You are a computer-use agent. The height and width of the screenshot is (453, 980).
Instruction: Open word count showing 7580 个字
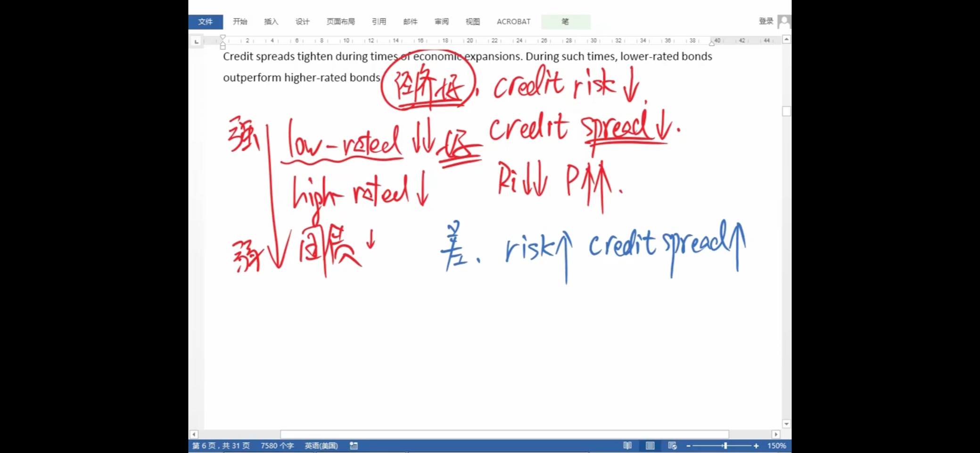[277, 446]
